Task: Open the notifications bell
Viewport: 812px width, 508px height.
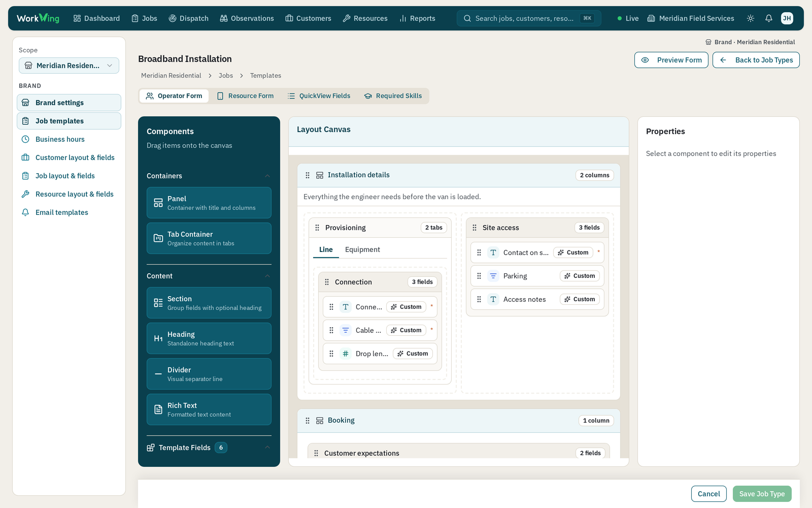Action: [x=769, y=18]
